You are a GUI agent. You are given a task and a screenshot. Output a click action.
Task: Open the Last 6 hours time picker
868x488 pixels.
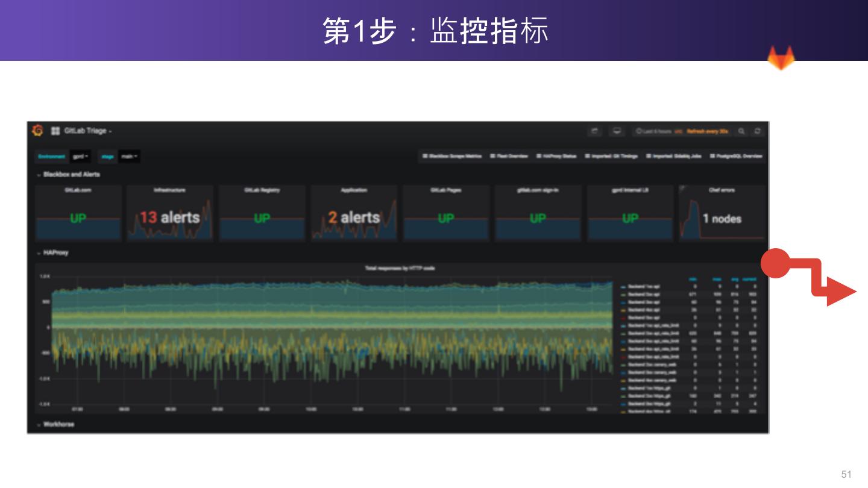point(653,131)
